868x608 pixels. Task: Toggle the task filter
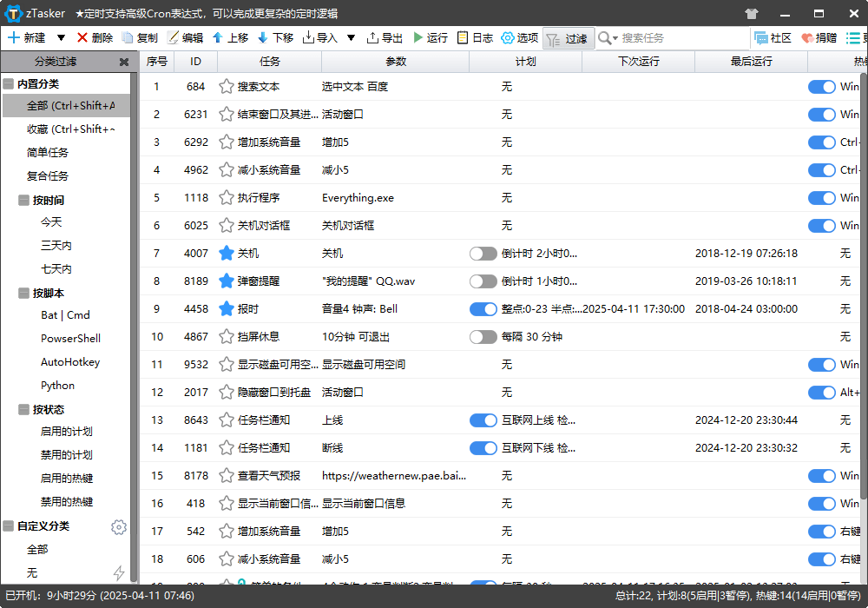(x=568, y=38)
